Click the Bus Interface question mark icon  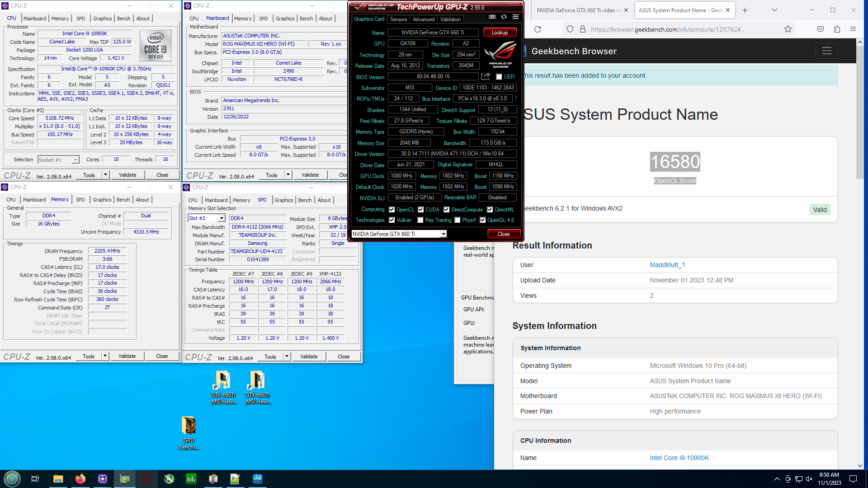pyautogui.click(x=515, y=99)
